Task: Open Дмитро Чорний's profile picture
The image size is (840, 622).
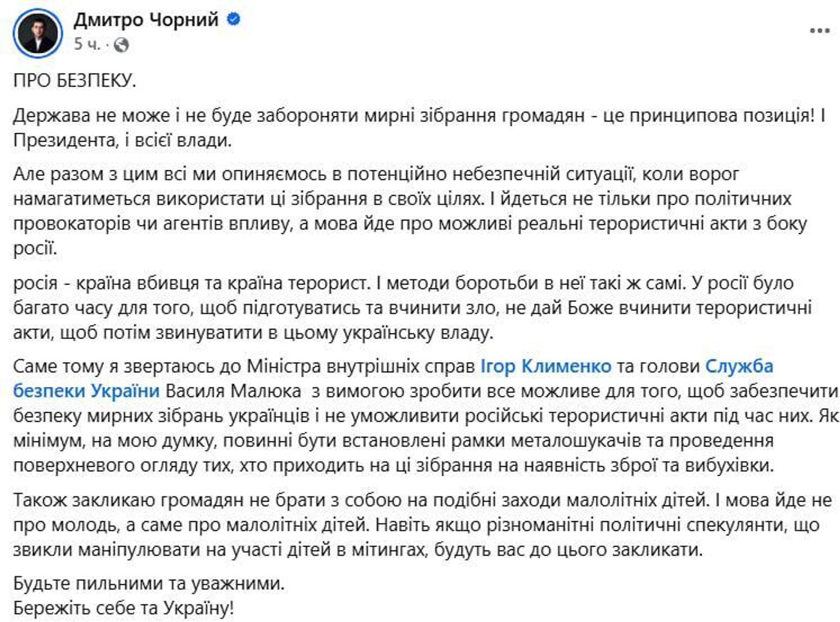Action: 39,31
